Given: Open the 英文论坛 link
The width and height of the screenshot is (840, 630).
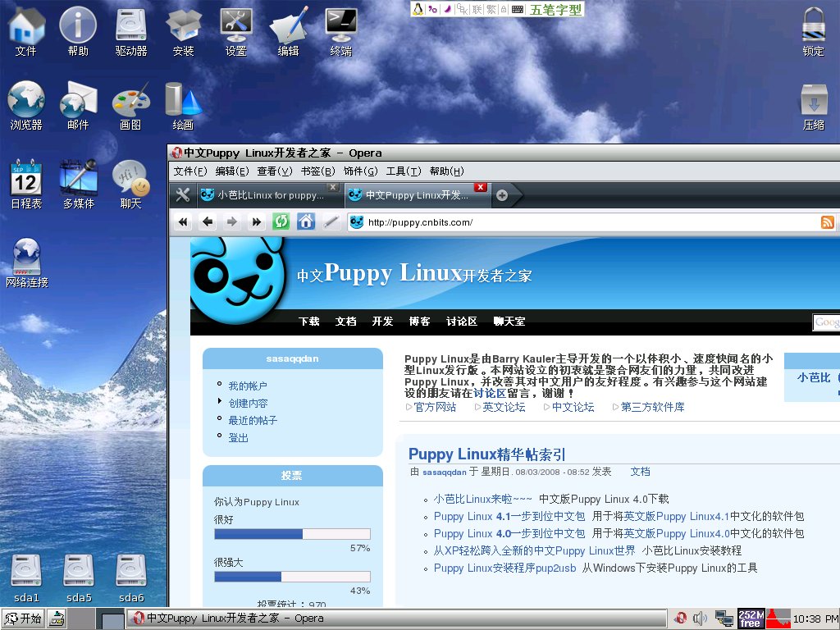Looking at the screenshot, I should (504, 407).
